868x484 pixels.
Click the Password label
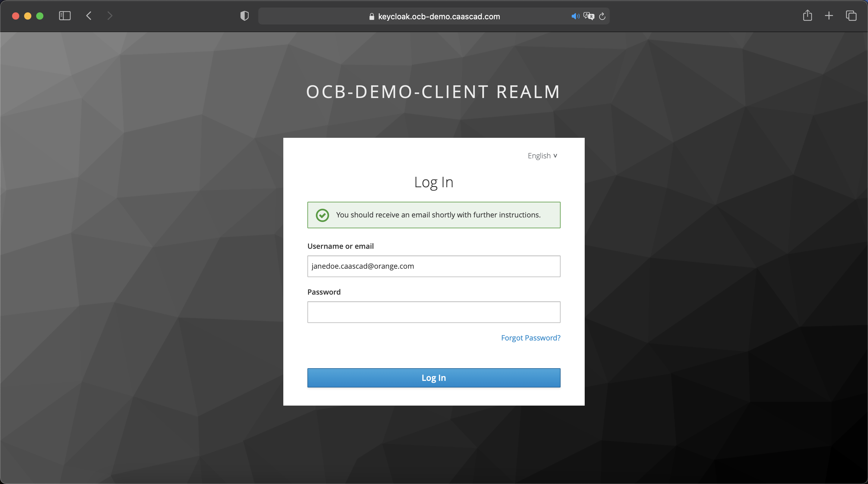pyautogui.click(x=324, y=292)
